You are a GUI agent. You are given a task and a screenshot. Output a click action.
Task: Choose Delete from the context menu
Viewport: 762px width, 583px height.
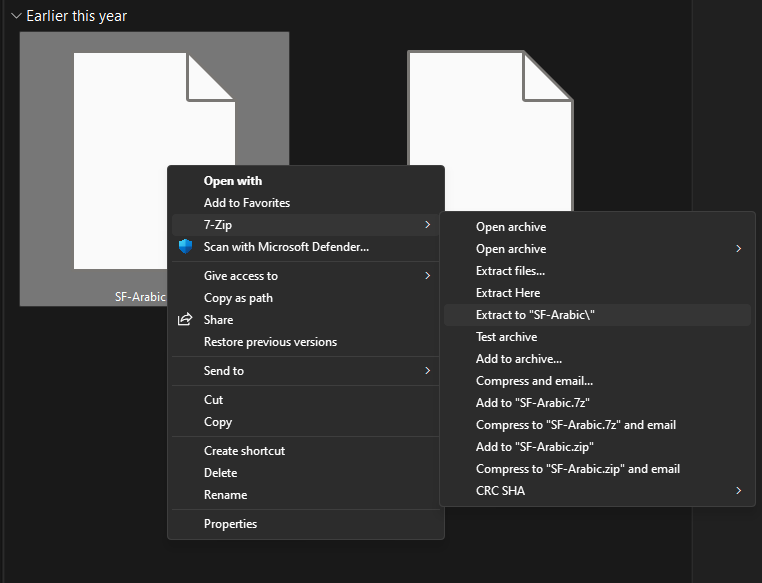(306, 473)
